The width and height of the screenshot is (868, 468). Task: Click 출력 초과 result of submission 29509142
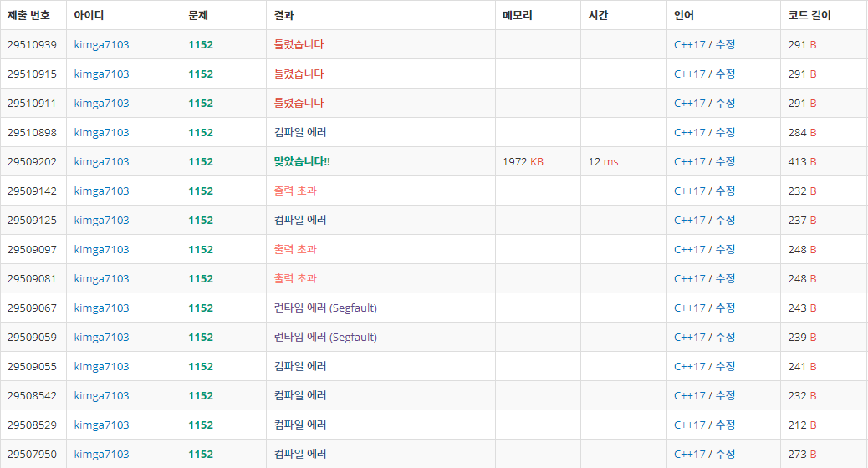(x=295, y=191)
